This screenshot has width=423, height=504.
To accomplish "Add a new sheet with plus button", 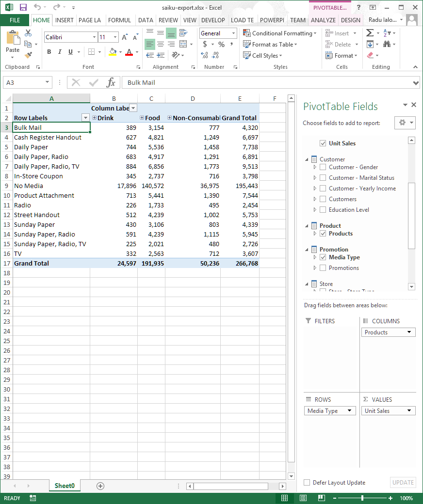I will tap(100, 486).
